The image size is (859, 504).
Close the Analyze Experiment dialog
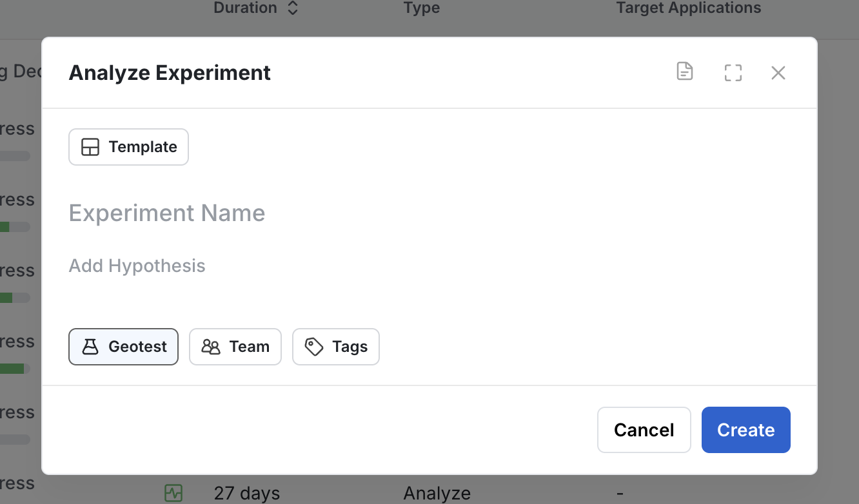pyautogui.click(x=778, y=73)
